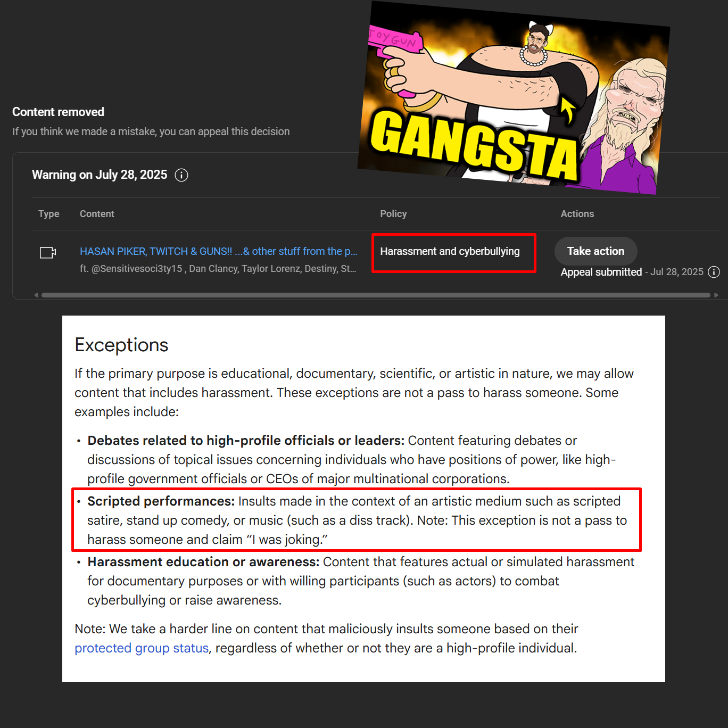728x728 pixels.
Task: Click right arrow of horizontal scrollbar
Action: (x=716, y=295)
